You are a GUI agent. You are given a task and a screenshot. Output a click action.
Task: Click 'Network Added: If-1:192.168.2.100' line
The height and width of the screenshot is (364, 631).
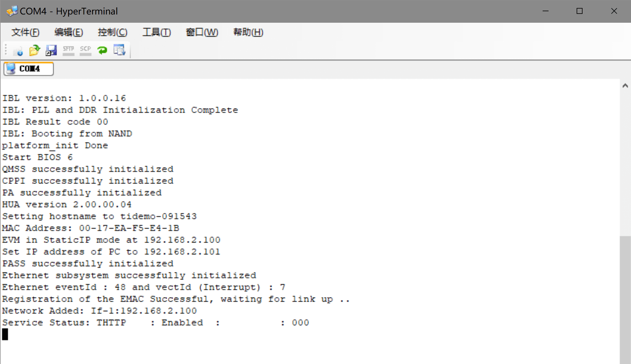click(100, 311)
